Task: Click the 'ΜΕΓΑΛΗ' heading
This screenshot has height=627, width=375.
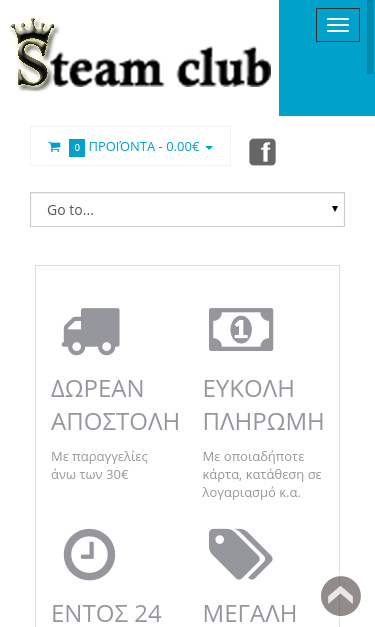Action: pos(250,613)
